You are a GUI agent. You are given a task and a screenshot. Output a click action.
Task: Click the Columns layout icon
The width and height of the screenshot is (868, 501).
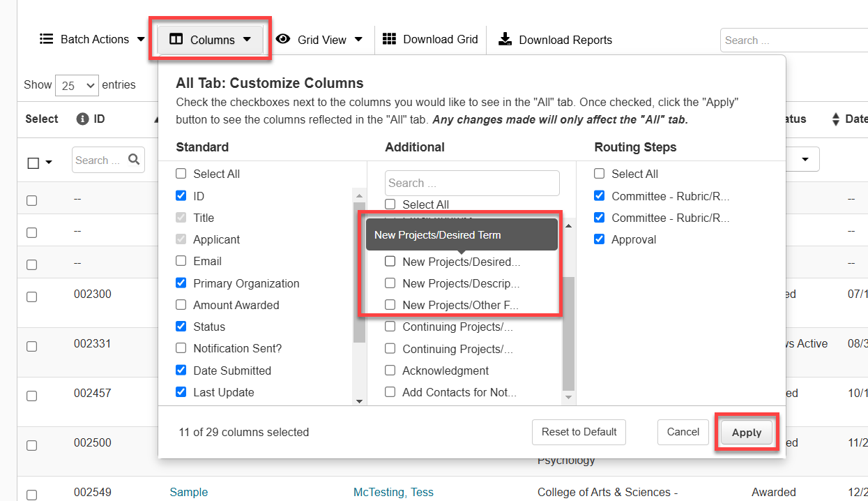(x=176, y=40)
